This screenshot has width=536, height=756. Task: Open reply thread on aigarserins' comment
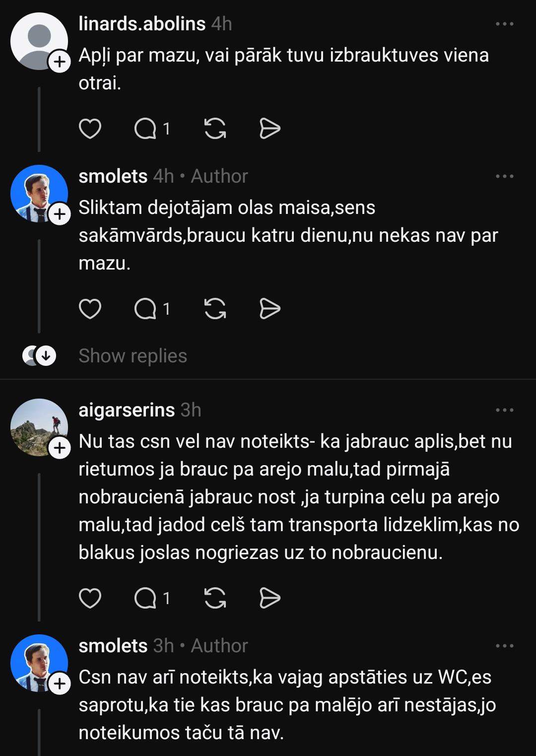(x=151, y=599)
